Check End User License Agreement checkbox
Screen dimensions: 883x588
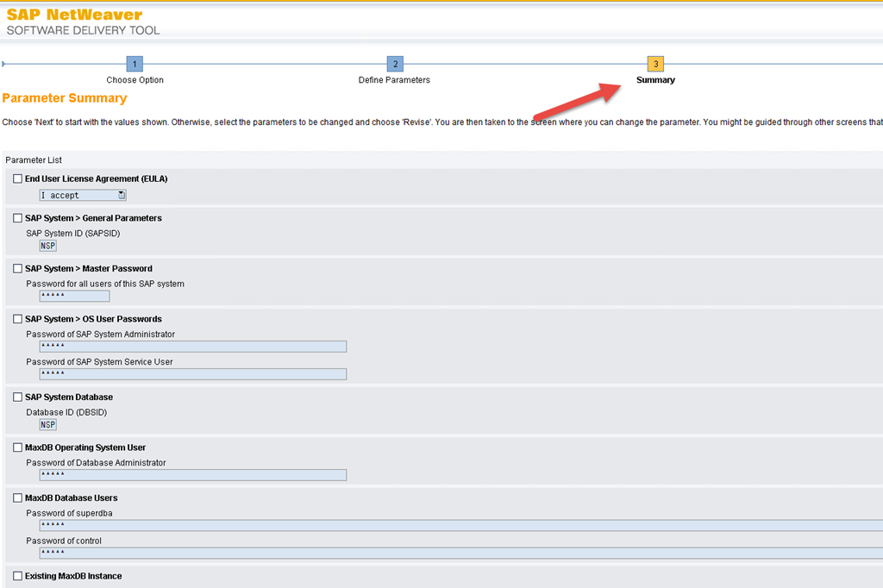pyautogui.click(x=18, y=179)
